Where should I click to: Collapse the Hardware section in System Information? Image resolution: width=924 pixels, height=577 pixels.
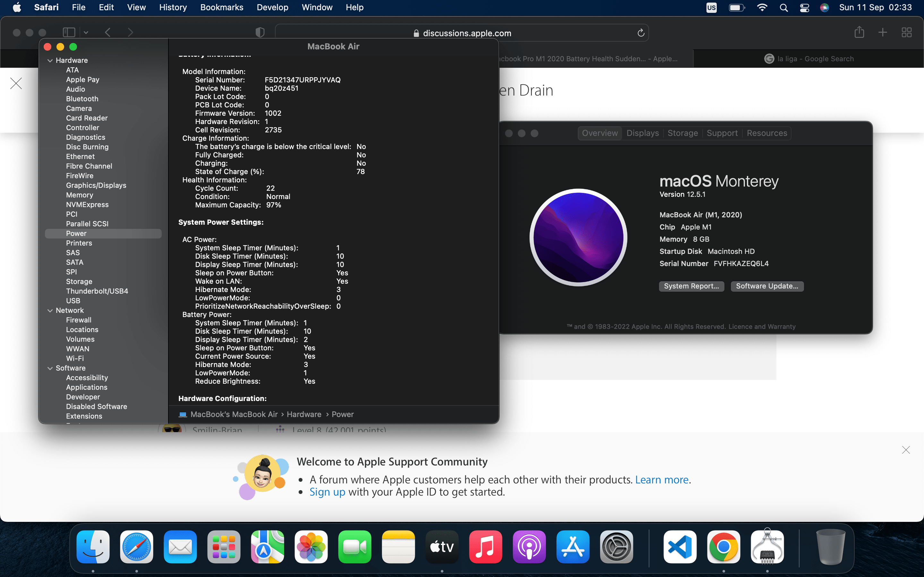50,60
